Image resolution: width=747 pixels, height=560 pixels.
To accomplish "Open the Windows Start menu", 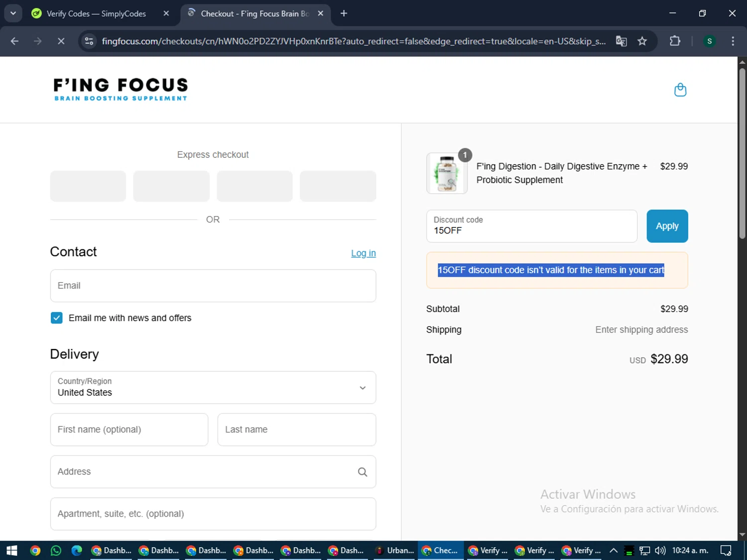I will [11, 551].
